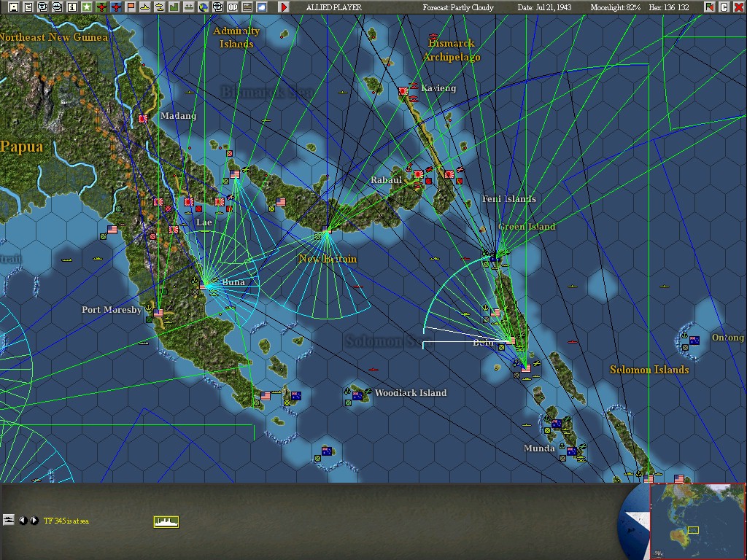Click the 'Solomon Islands' map label
The width and height of the screenshot is (747, 560).
click(x=649, y=370)
